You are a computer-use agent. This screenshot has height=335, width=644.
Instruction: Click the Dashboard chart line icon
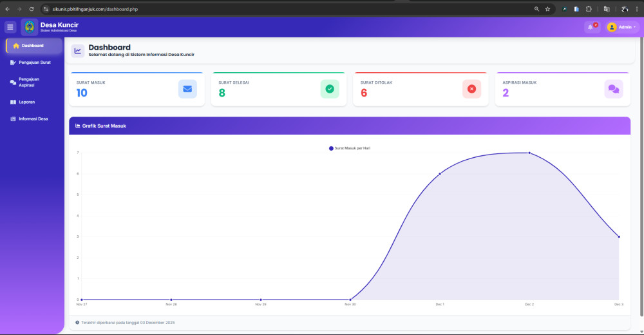point(78,51)
